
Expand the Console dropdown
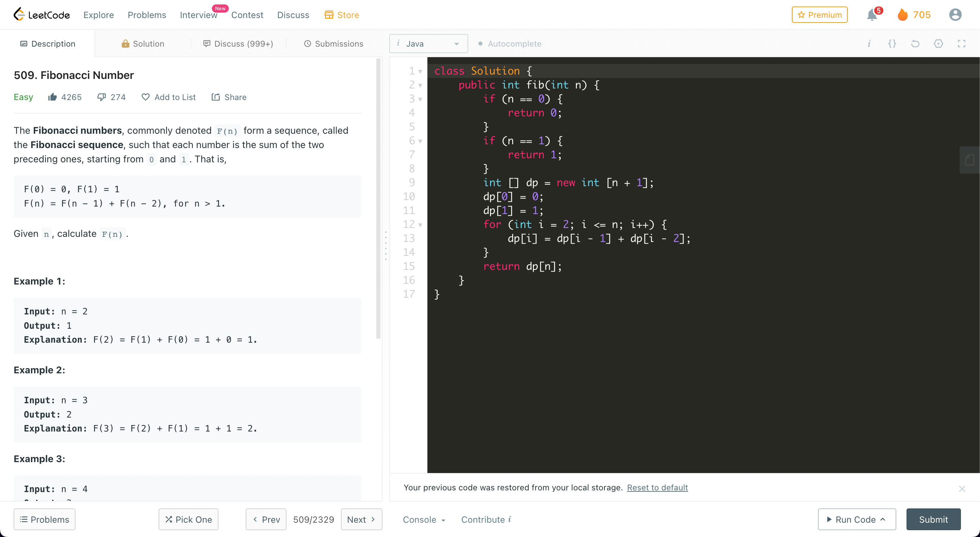click(424, 520)
